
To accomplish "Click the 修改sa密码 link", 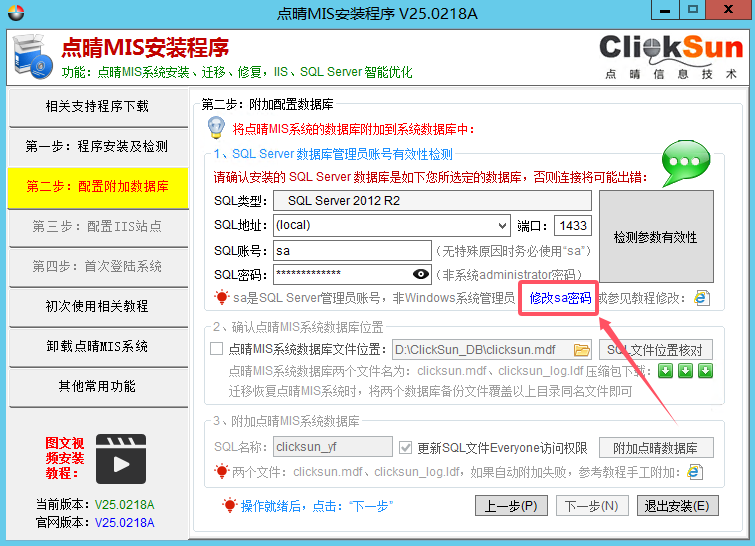I will (x=560, y=298).
